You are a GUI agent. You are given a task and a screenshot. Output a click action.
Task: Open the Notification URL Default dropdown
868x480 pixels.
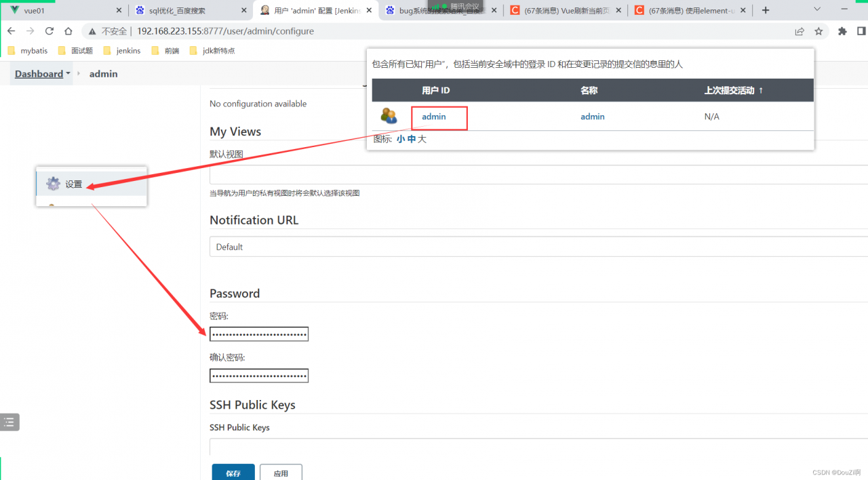pos(538,247)
